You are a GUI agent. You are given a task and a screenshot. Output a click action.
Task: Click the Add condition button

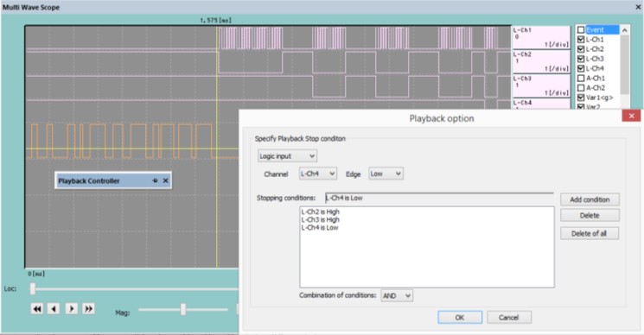click(590, 199)
